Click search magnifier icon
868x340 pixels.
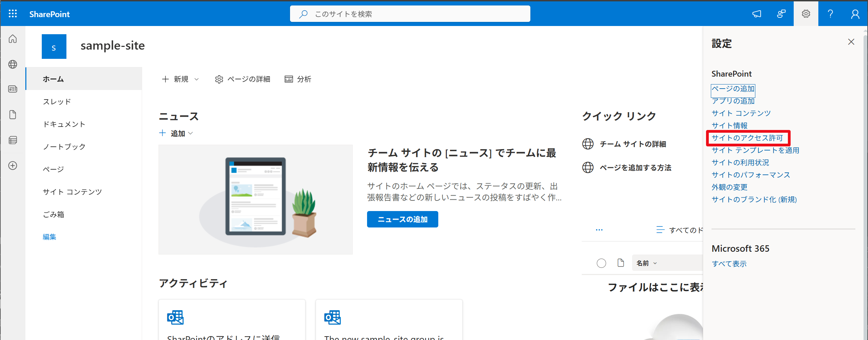click(303, 14)
